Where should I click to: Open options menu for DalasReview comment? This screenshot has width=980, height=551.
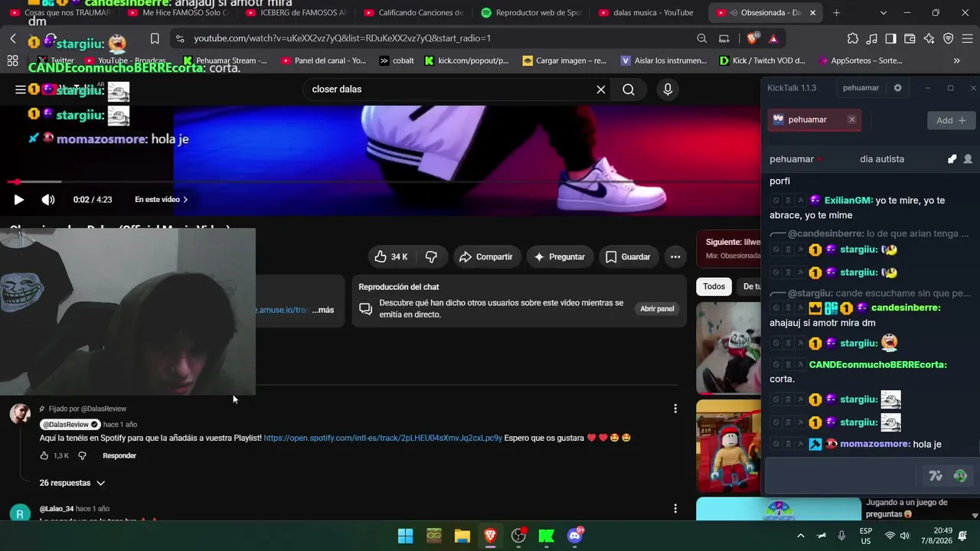(675, 409)
